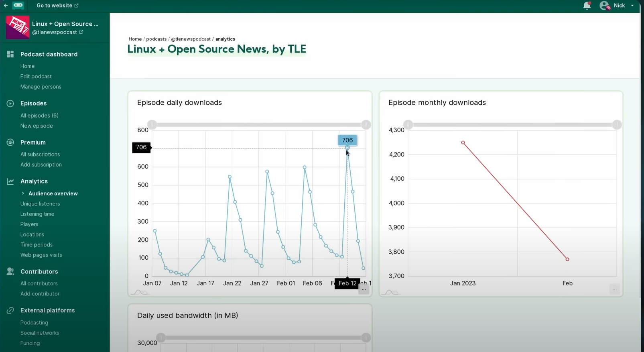Click the amCharts logo under monthly downloads chart
The width and height of the screenshot is (644, 352).
(391, 292)
